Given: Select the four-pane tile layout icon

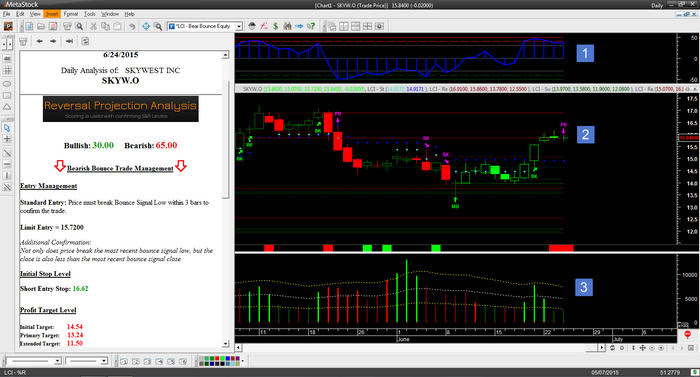Looking at the screenshot, I should click(367, 26).
